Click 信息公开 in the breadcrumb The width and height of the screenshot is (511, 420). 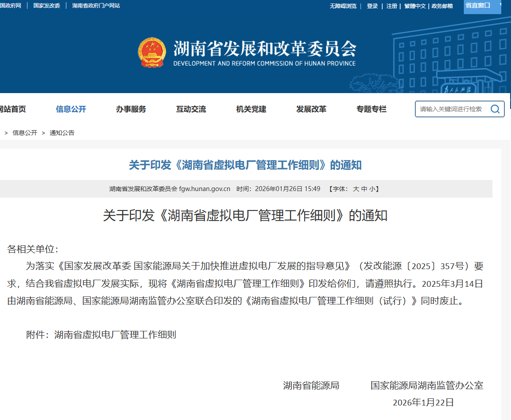click(x=25, y=133)
